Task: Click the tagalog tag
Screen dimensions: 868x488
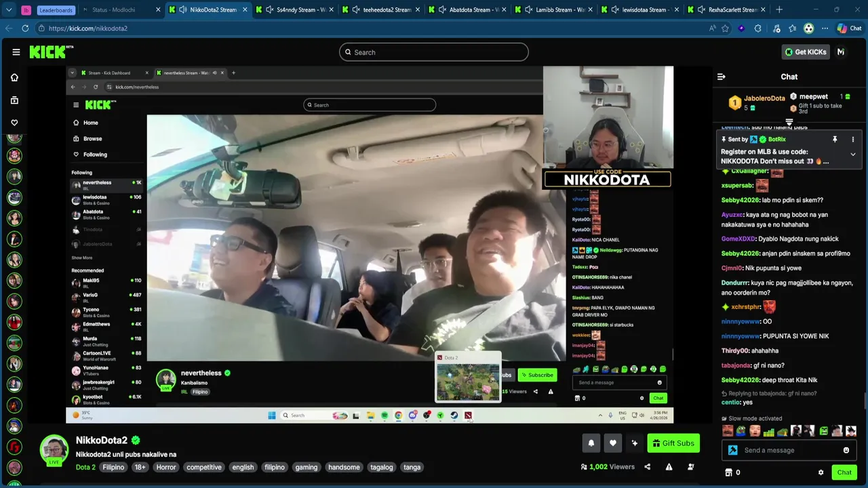Action: pos(382,467)
